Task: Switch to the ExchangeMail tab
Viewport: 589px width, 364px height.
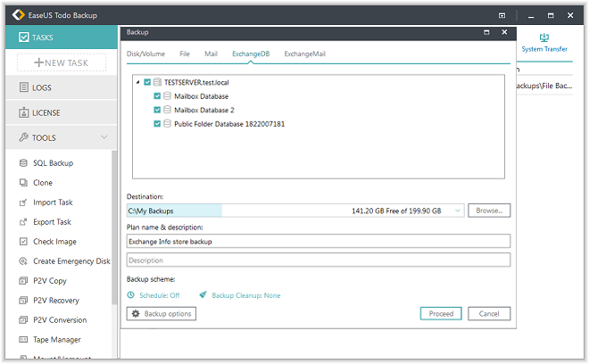Action: (304, 54)
